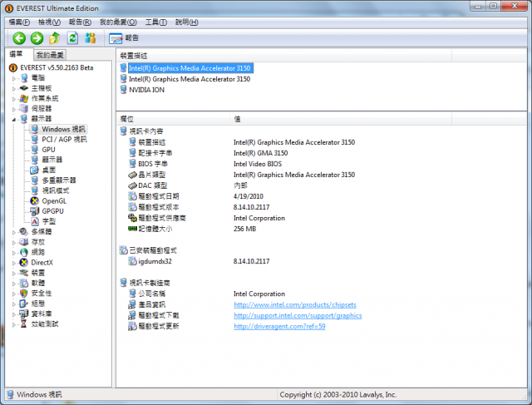
Task: Open the 說明(H) menu
Action: (186, 22)
